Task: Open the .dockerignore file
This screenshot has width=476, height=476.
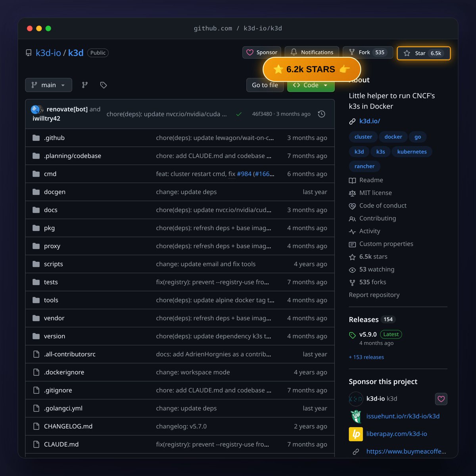Action: tap(64, 372)
